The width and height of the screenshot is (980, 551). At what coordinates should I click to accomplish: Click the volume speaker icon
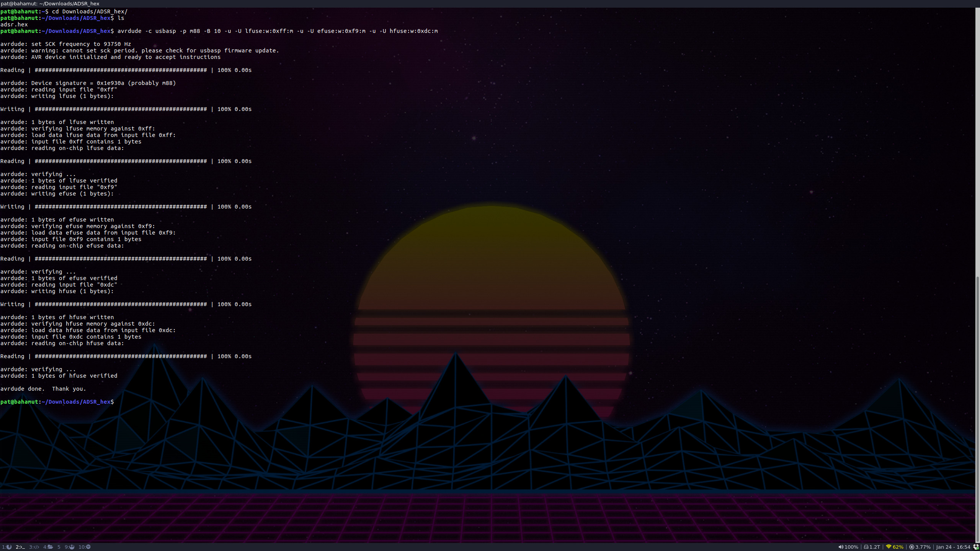pyautogui.click(x=841, y=547)
